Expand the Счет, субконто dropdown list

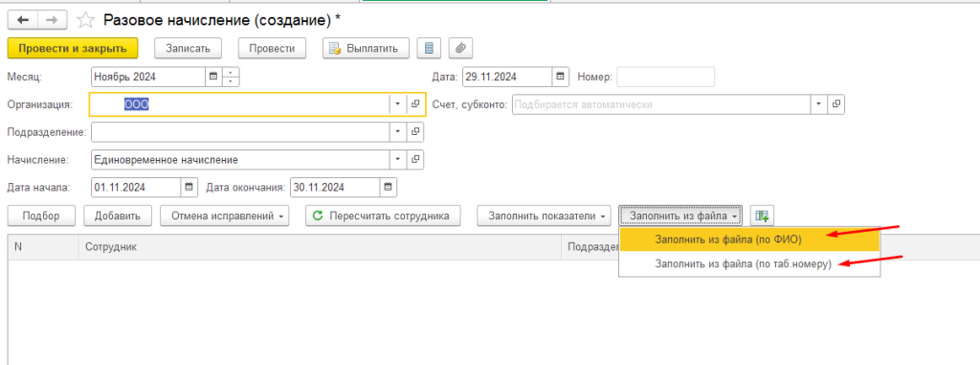coord(819,104)
